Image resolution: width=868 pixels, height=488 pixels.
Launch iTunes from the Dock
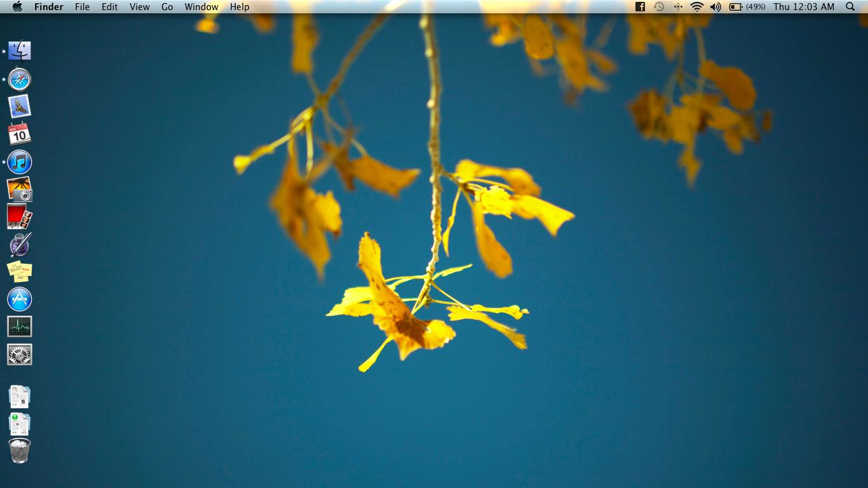click(x=20, y=162)
